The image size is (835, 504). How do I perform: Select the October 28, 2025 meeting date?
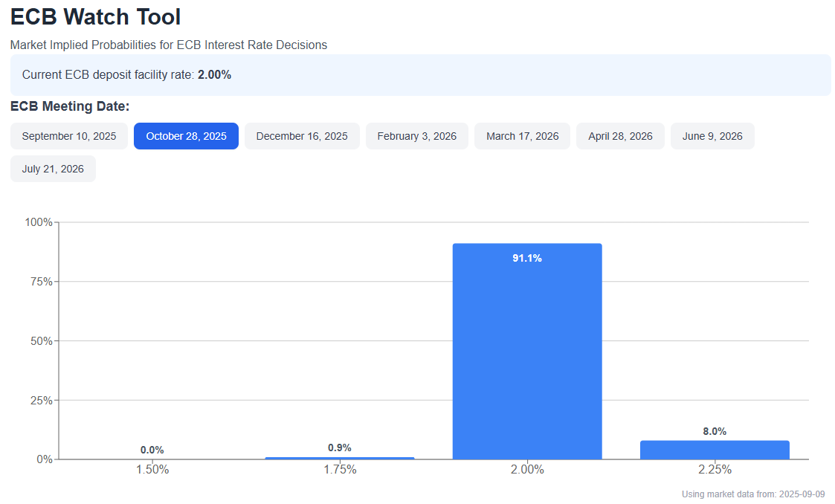(186, 136)
